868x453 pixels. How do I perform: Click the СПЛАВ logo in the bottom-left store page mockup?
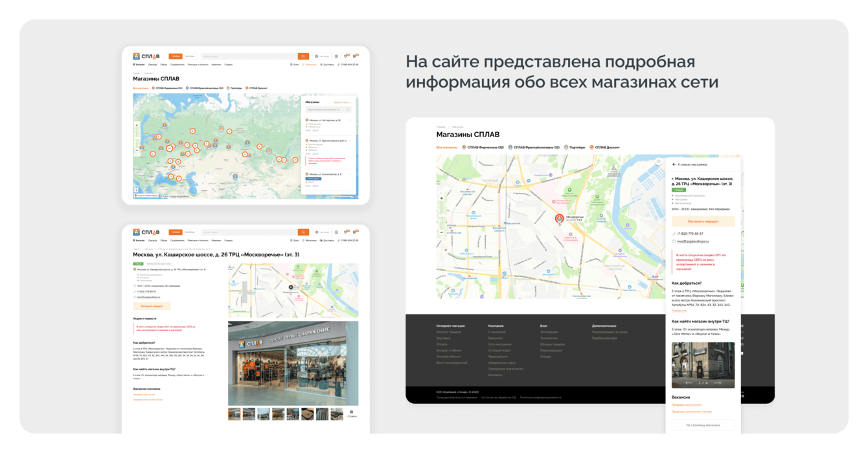146,232
